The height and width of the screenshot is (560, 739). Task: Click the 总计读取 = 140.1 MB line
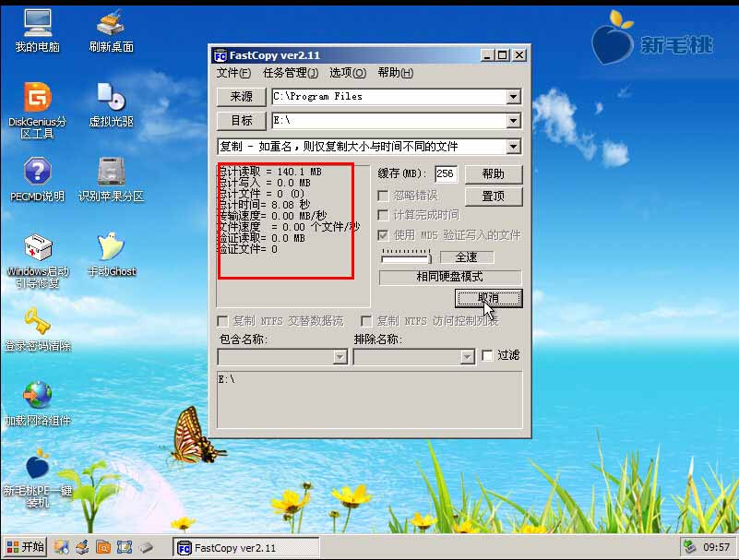[x=270, y=172]
